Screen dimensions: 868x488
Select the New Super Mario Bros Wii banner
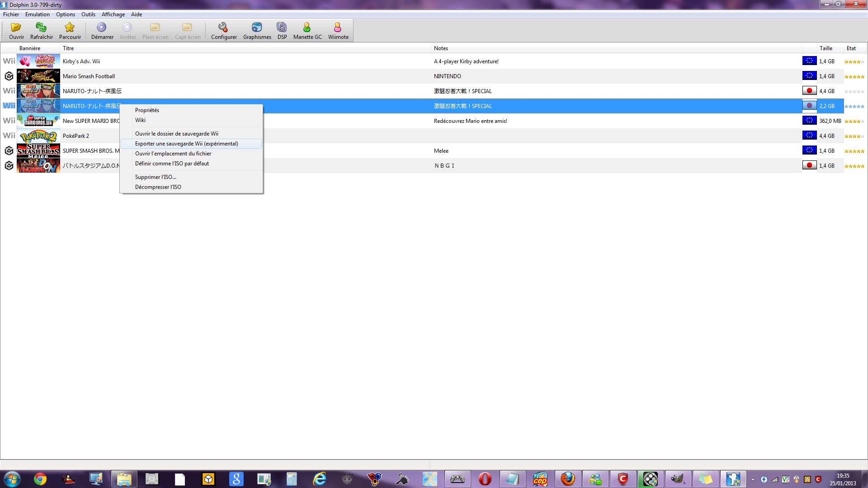(x=38, y=121)
